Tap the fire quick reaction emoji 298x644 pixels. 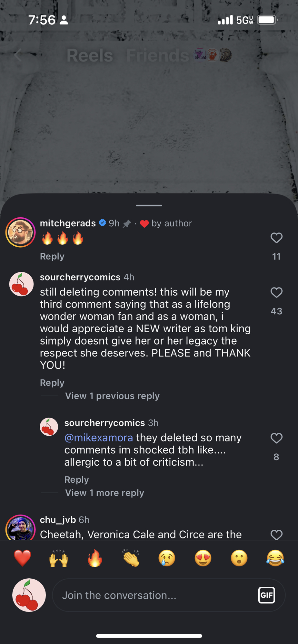coord(95,558)
